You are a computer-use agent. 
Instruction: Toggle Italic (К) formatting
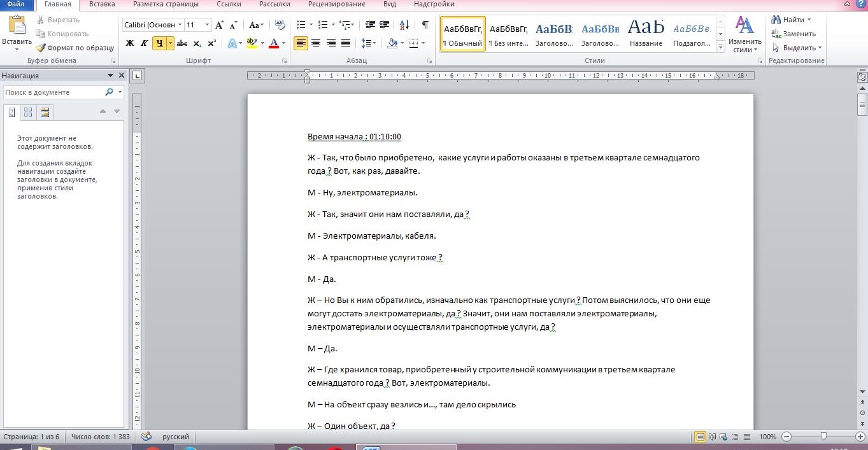pos(145,43)
